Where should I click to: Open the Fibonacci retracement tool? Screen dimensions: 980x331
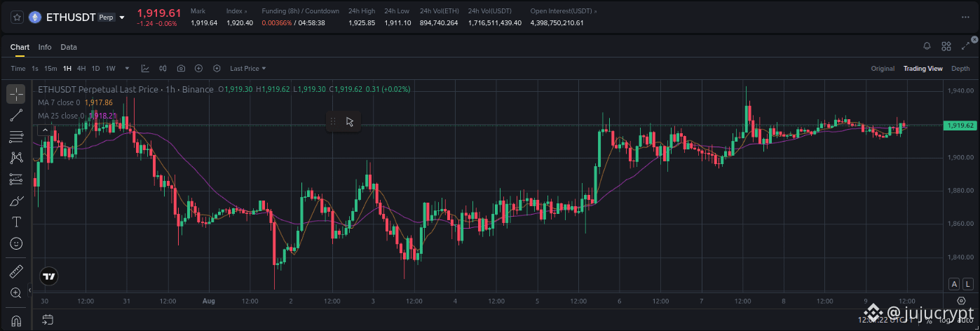[16, 136]
